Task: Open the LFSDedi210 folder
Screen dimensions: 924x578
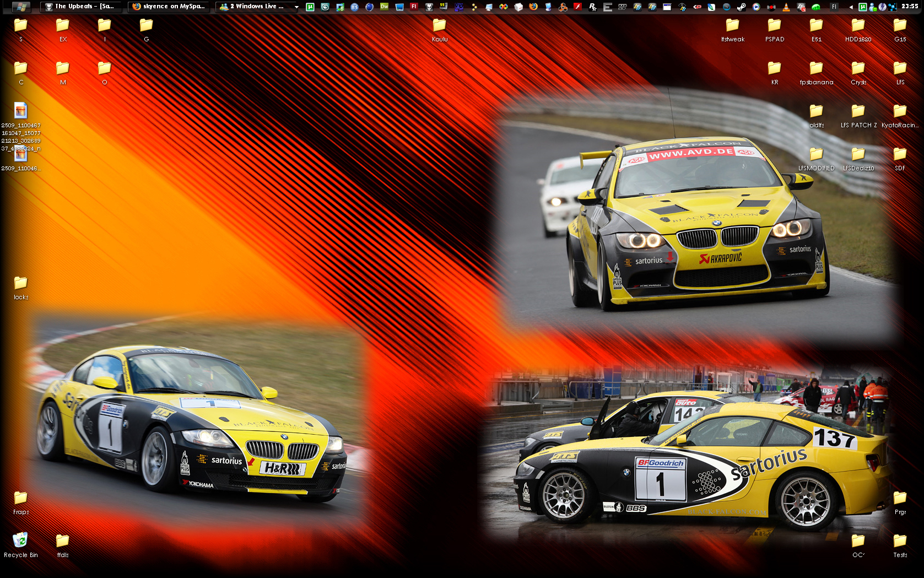Action: 858,158
